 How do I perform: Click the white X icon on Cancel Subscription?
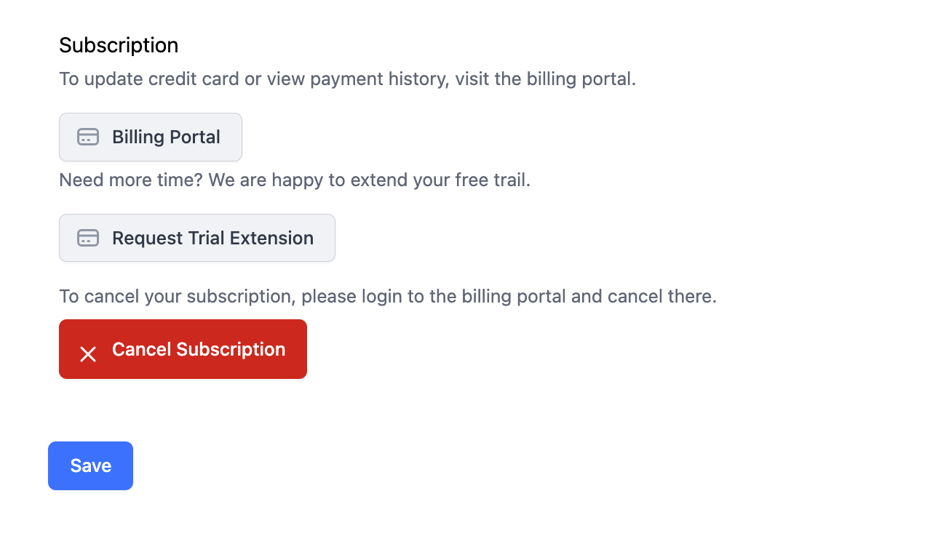pyautogui.click(x=88, y=354)
